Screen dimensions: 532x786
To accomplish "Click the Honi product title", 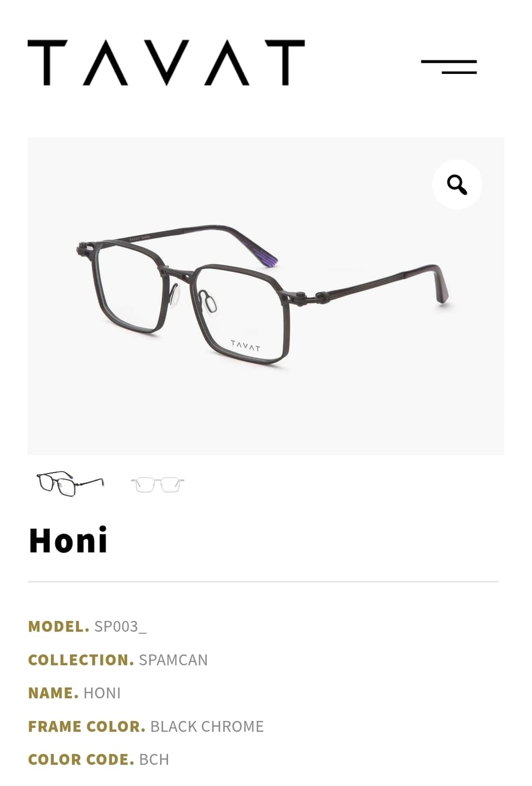I will 68,540.
